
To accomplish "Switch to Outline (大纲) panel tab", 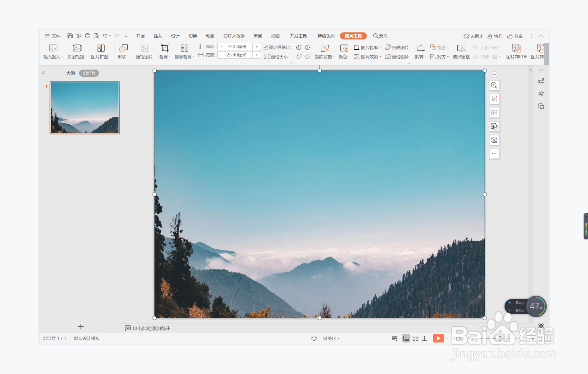I will tap(70, 73).
